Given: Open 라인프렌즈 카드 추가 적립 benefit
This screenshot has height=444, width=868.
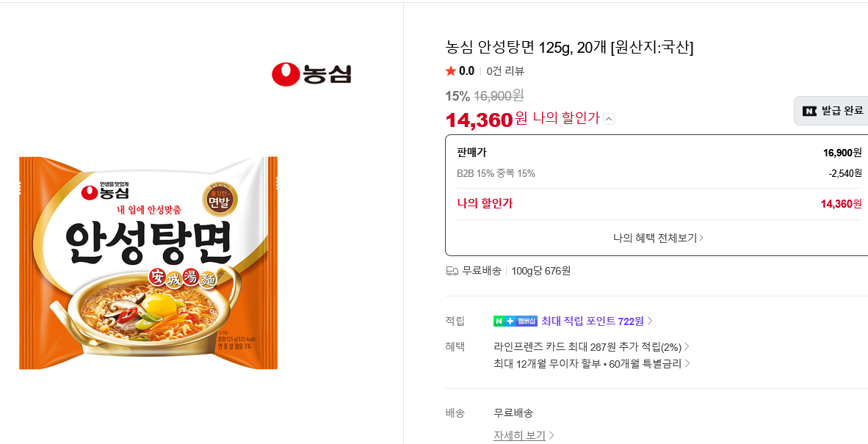Looking at the screenshot, I should (591, 347).
